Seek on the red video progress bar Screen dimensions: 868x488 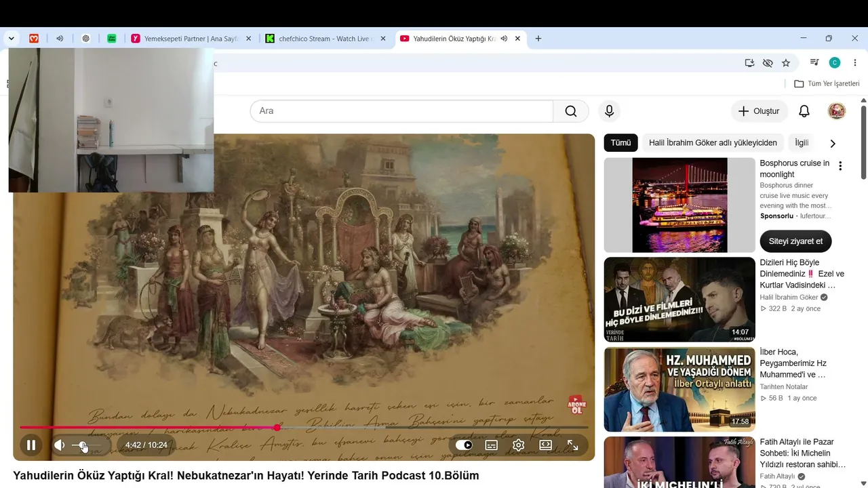click(304, 427)
